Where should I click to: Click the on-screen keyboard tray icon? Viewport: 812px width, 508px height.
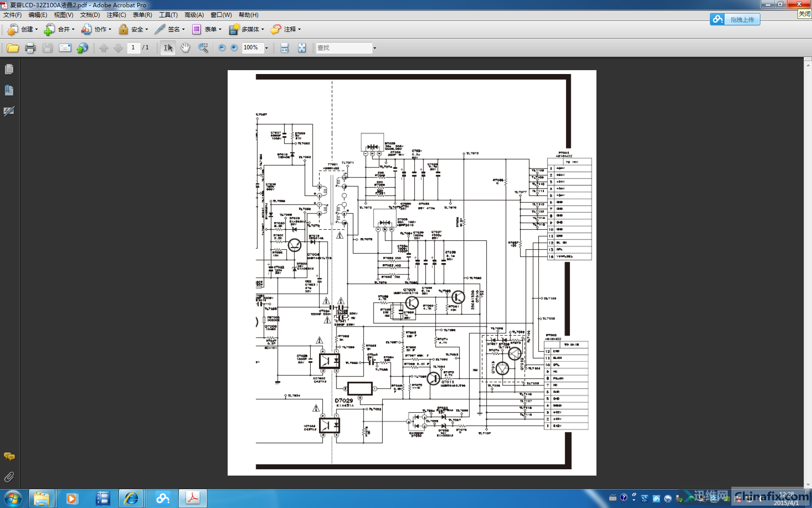[x=612, y=497]
